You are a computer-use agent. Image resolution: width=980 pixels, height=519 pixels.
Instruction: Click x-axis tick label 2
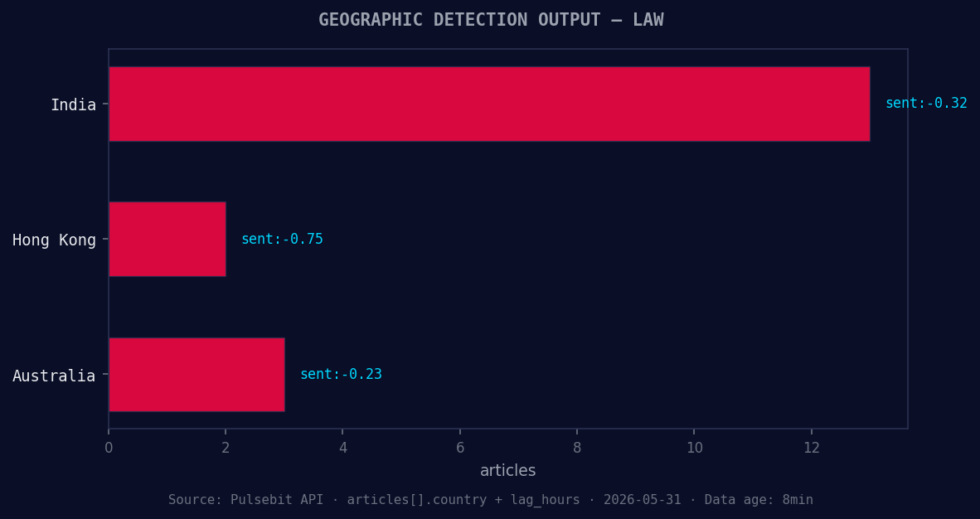click(226, 448)
